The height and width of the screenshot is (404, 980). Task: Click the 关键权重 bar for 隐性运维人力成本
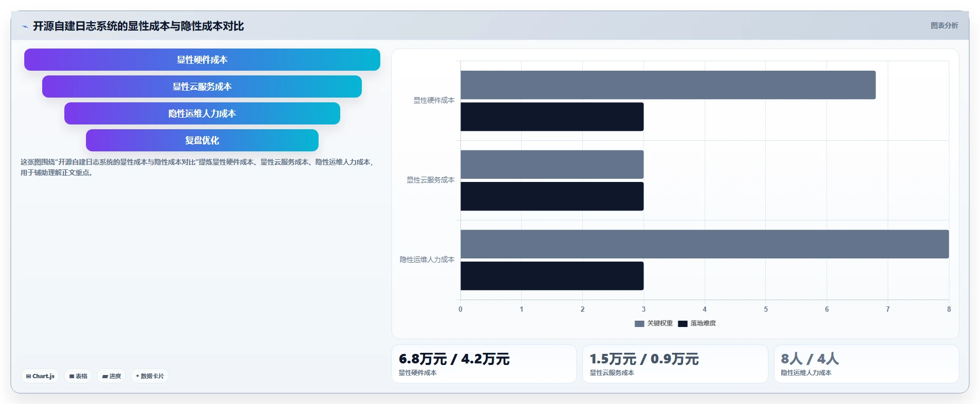[705, 244]
